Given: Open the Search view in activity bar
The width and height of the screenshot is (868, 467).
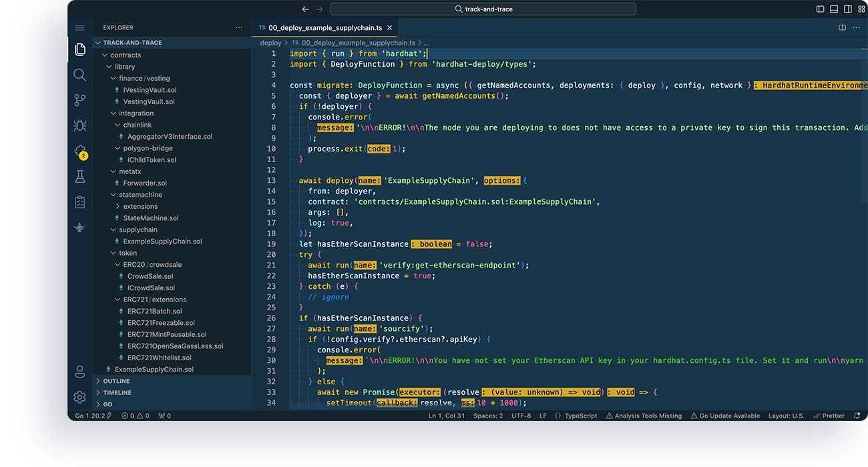Looking at the screenshot, I should click(x=79, y=75).
